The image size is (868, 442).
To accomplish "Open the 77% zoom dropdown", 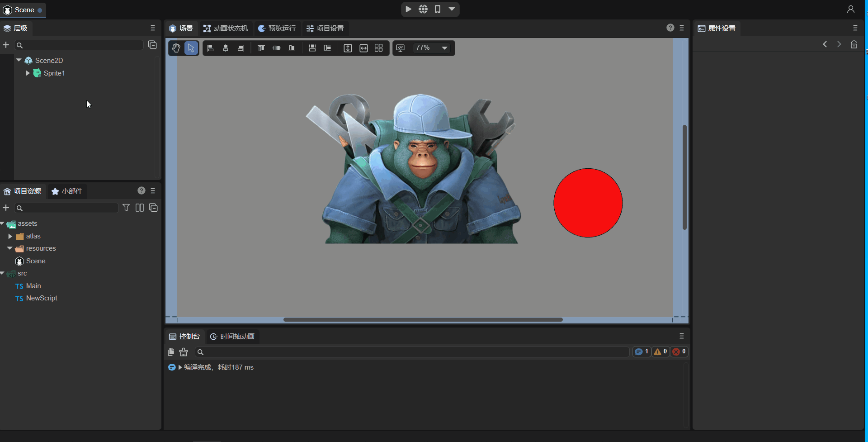I will [444, 48].
